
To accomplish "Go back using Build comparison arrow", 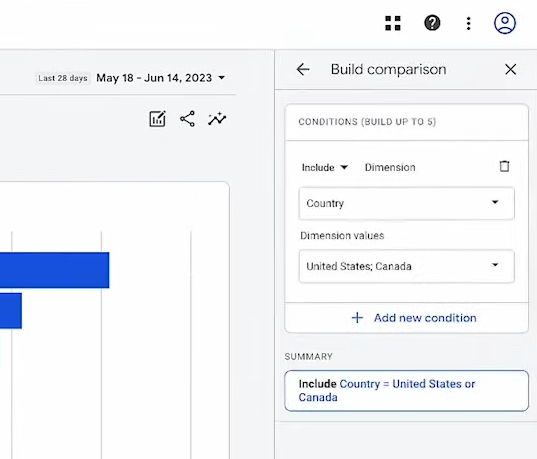I will [x=303, y=69].
